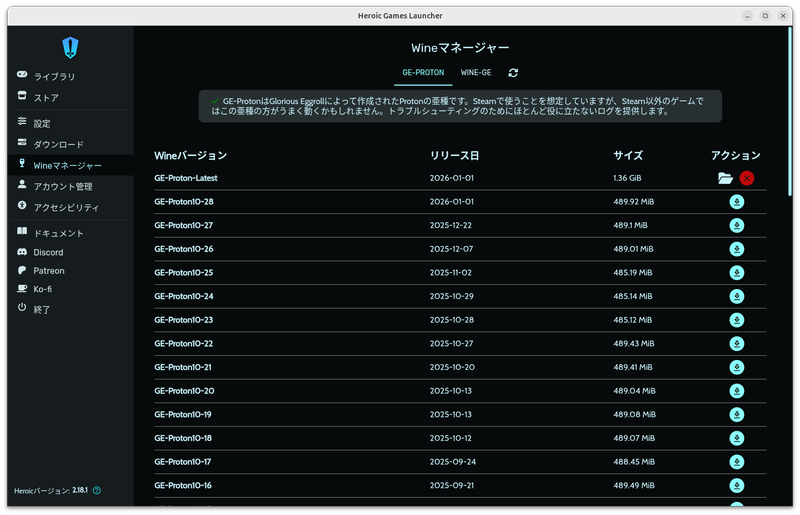Download GE-Proton10-19
The height and width of the screenshot is (515, 800).
pos(736,414)
